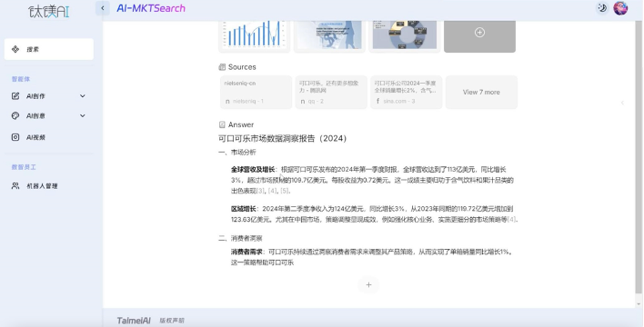This screenshot has width=644, height=327.
Task: Click the Answer section icon
Action: 222,124
